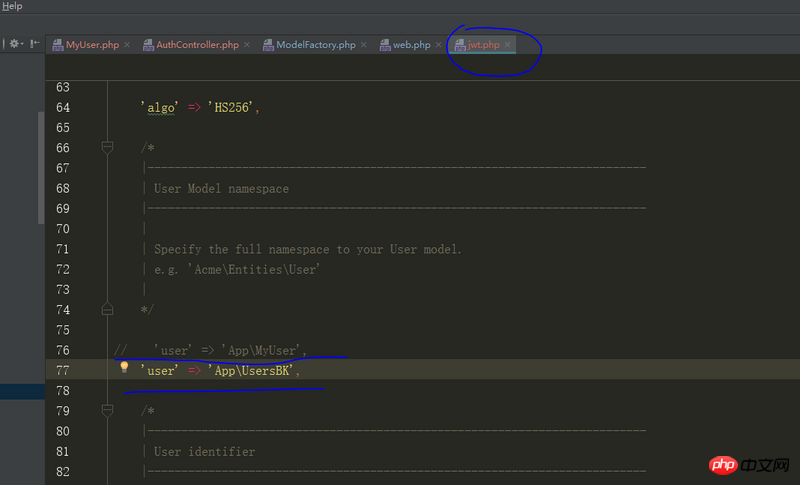Click the collapse panel icon beside gear
Screen dimensions: 800x485
[35, 44]
